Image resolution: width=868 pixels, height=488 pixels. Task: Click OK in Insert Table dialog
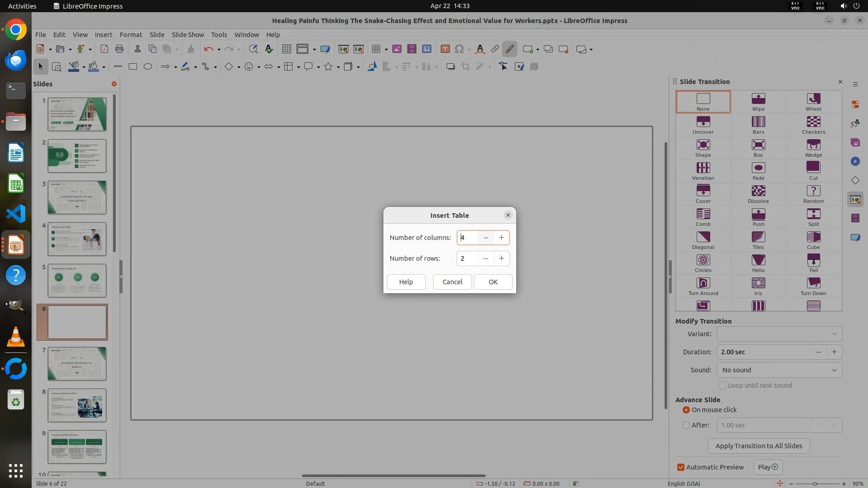click(493, 282)
